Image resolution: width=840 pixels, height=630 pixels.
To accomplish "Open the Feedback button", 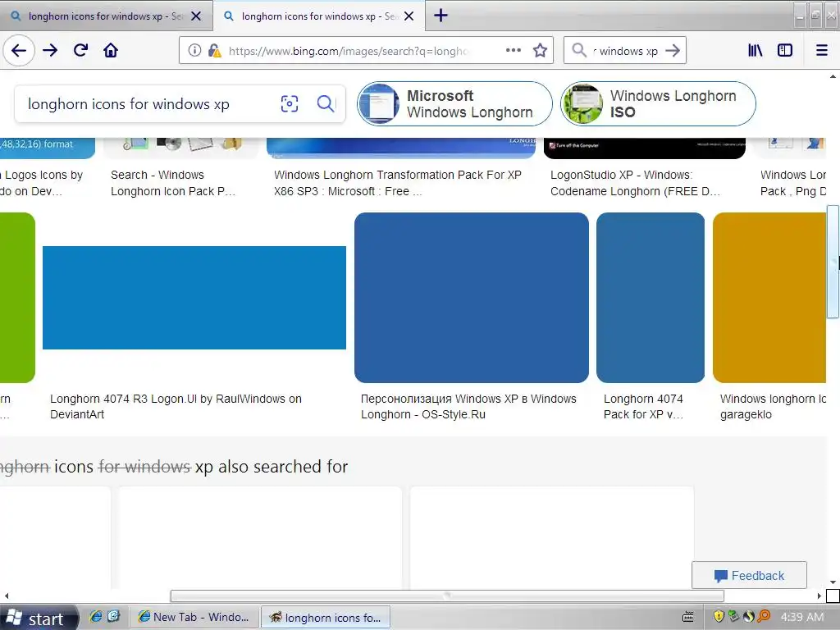I will [749, 575].
